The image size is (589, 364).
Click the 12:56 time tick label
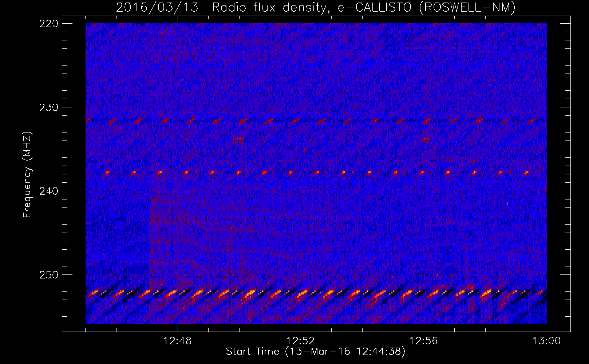point(424,341)
